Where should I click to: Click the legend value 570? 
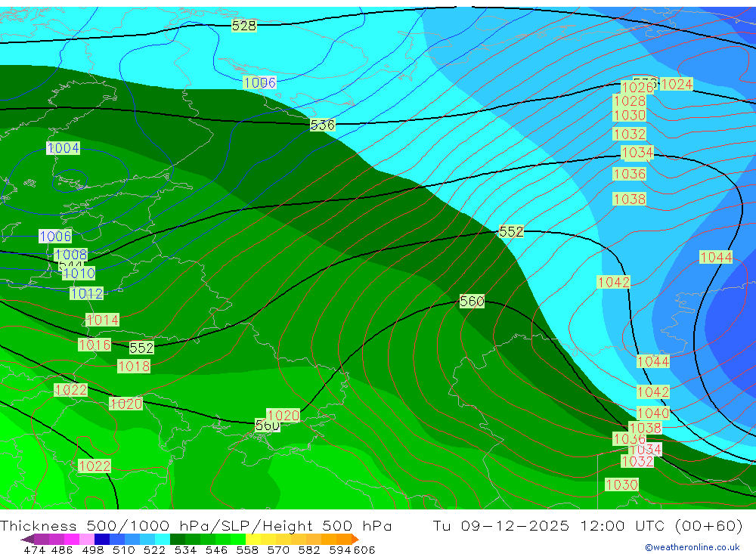[277, 549]
